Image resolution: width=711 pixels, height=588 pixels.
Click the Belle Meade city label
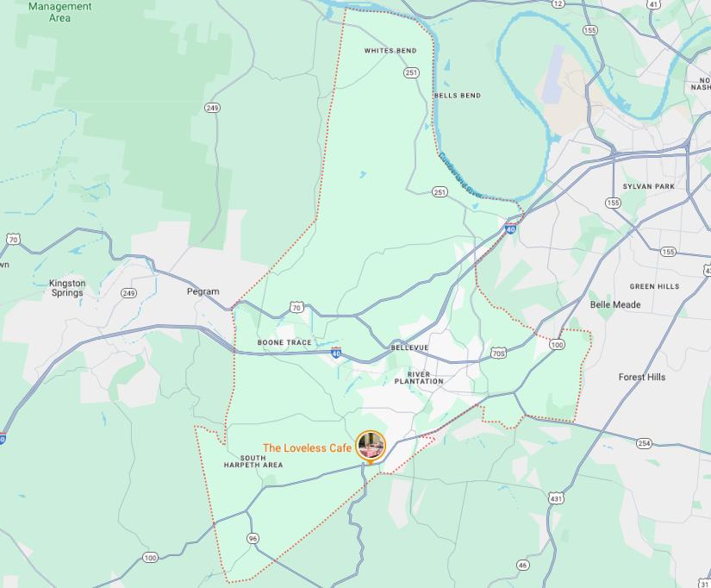[615, 304]
